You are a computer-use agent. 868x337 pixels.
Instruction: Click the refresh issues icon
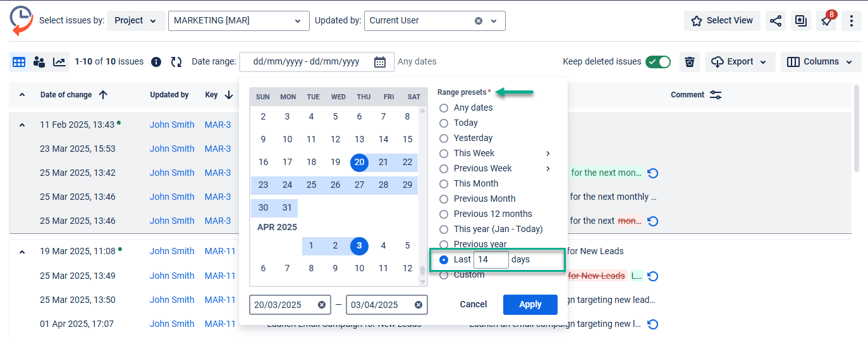pos(176,62)
